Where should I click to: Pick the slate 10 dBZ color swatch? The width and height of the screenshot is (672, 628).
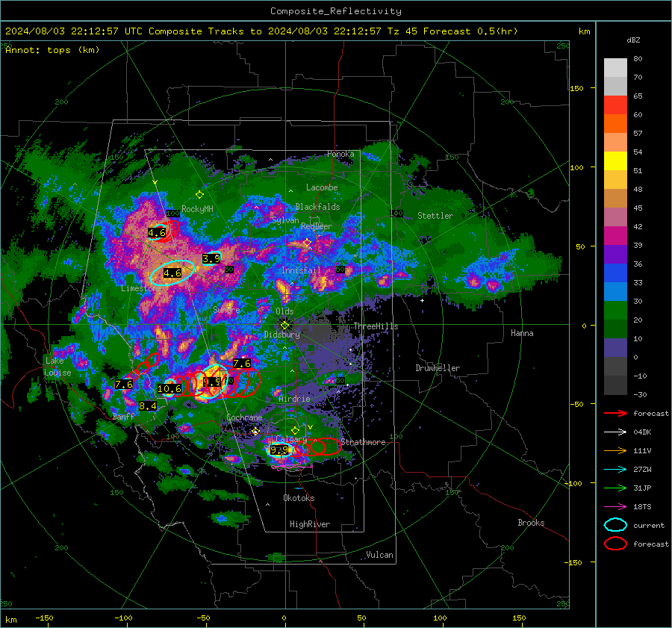(x=615, y=348)
